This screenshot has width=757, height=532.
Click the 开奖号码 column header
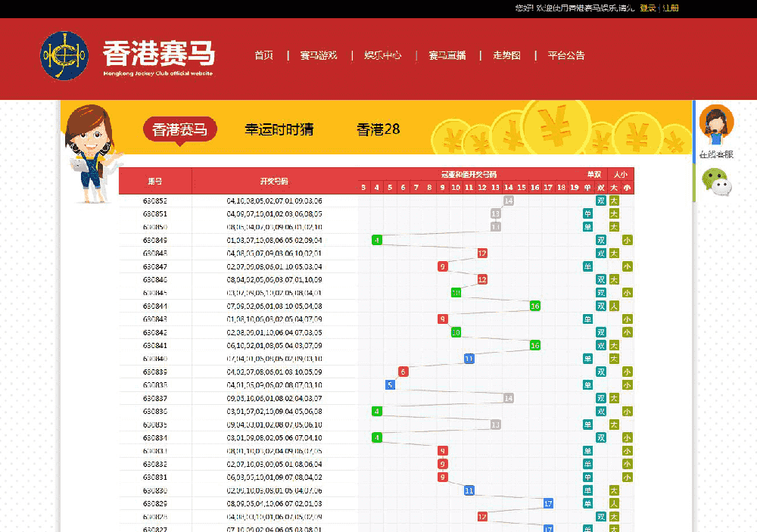(274, 182)
